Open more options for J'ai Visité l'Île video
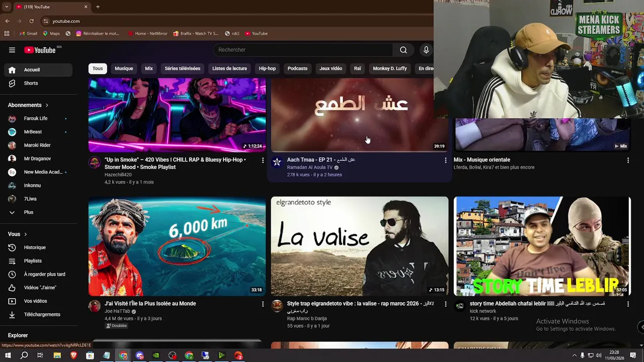 [262, 304]
